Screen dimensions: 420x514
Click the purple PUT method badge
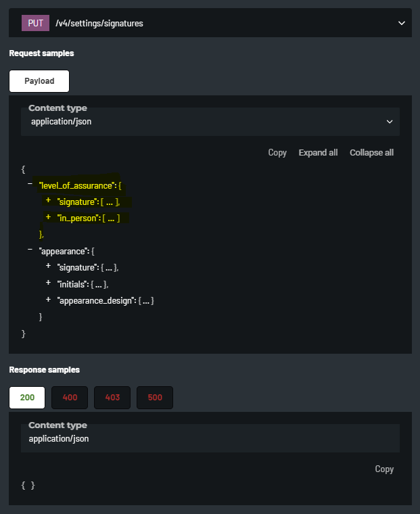click(x=35, y=23)
